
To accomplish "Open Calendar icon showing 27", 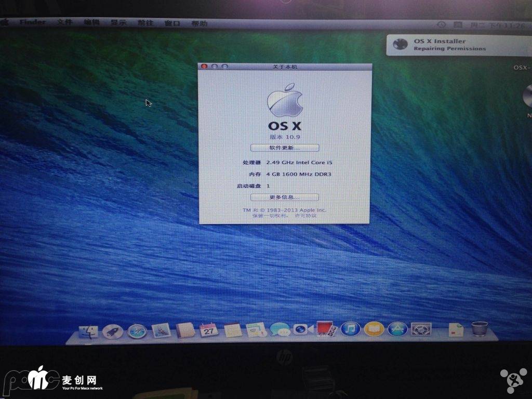I will click(x=209, y=329).
